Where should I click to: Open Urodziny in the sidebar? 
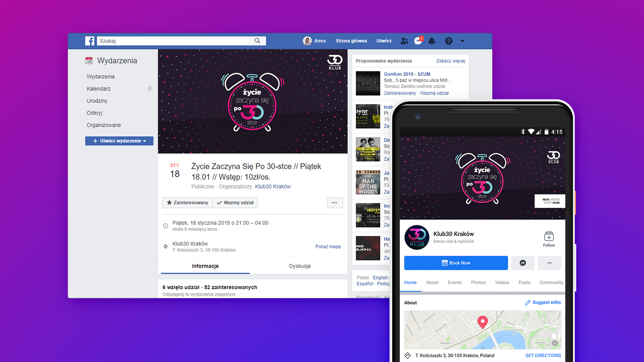97,101
